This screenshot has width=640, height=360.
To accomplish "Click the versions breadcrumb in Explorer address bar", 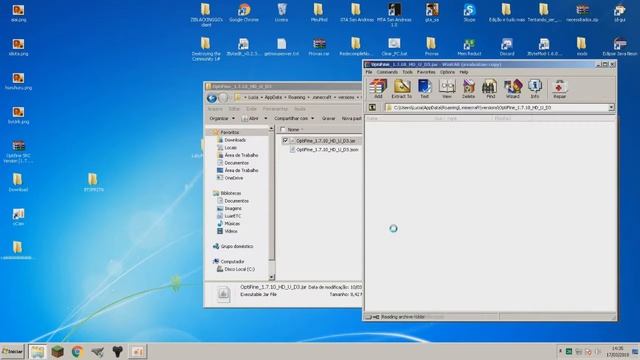I will 346,98.
